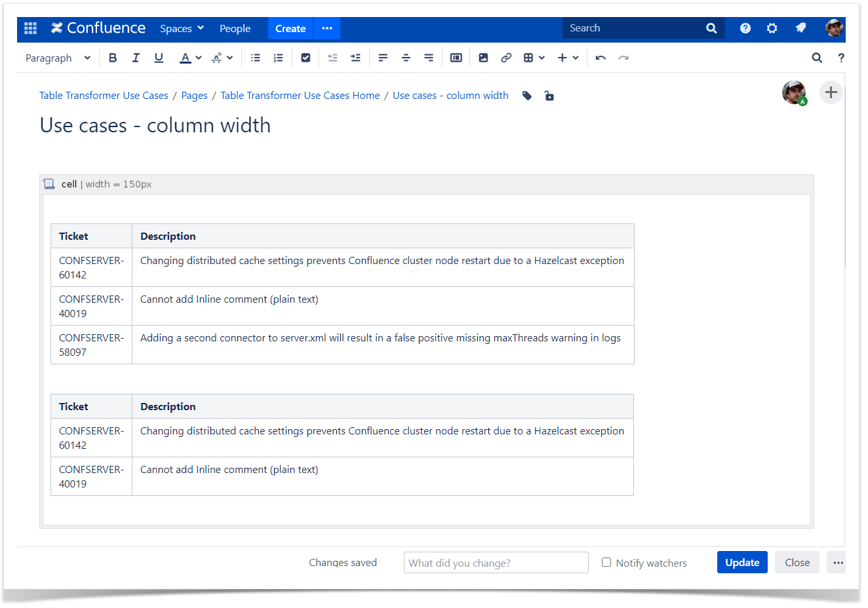Screen dimensions: 868x608
Task: Open the page layout icon
Action: coord(456,58)
